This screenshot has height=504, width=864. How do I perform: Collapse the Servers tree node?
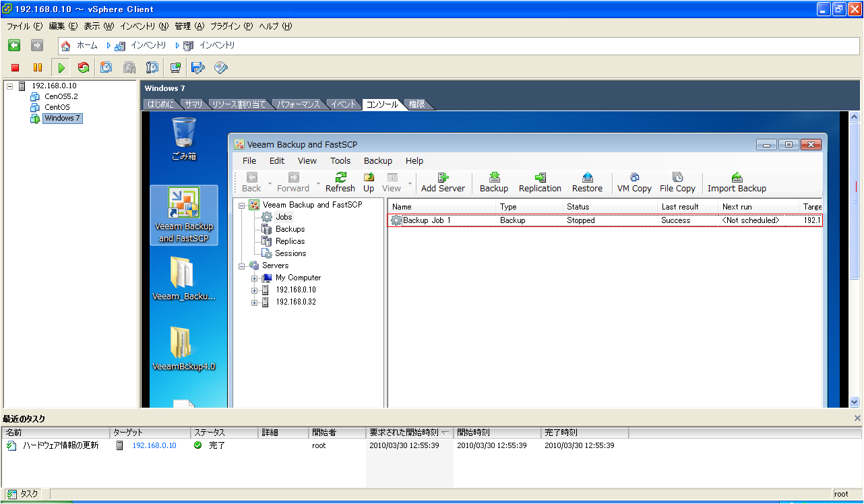click(x=241, y=265)
